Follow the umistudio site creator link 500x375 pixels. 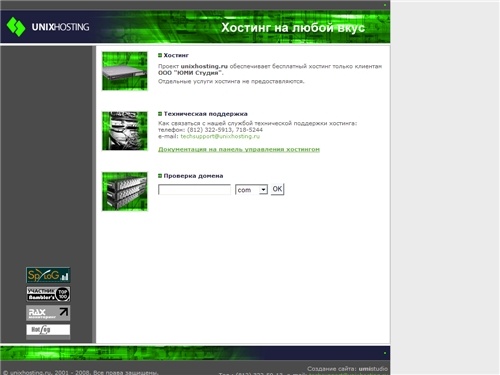click(x=373, y=369)
